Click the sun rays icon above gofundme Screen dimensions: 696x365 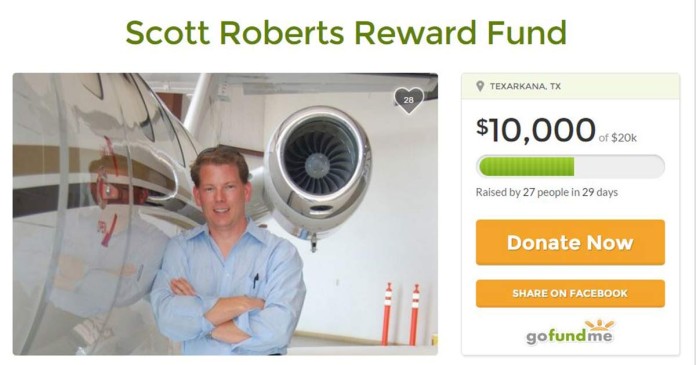(599, 325)
